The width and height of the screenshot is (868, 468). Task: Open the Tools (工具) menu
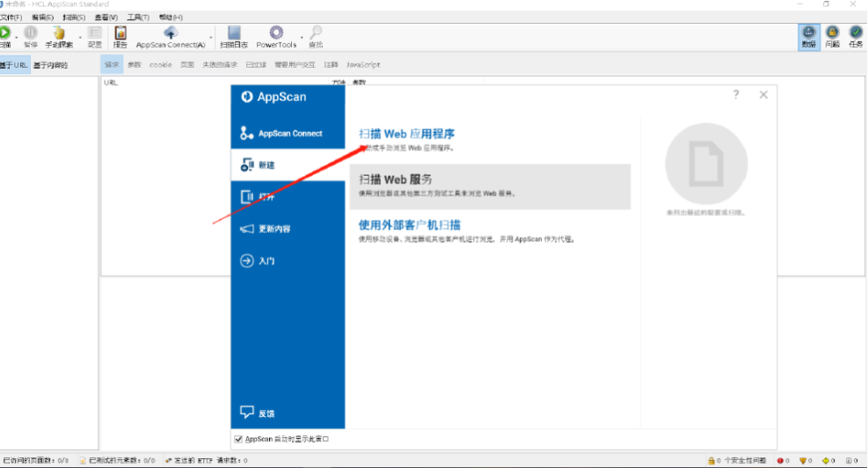tap(138, 18)
